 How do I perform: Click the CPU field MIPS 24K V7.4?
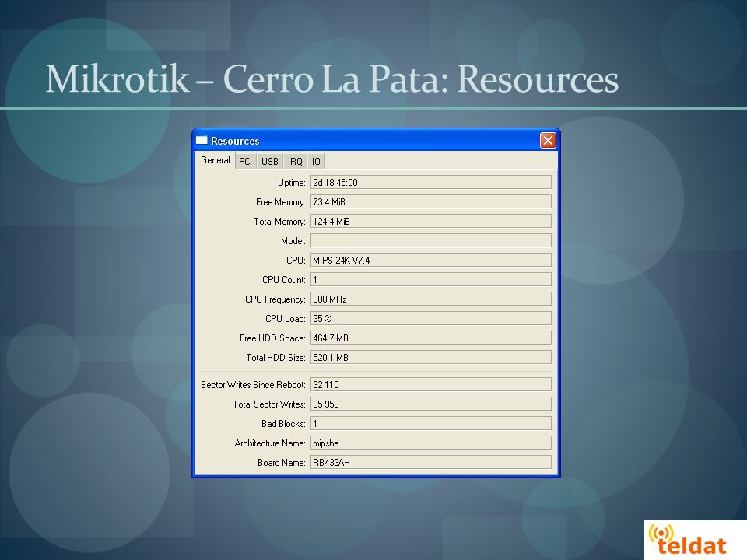pos(430,260)
